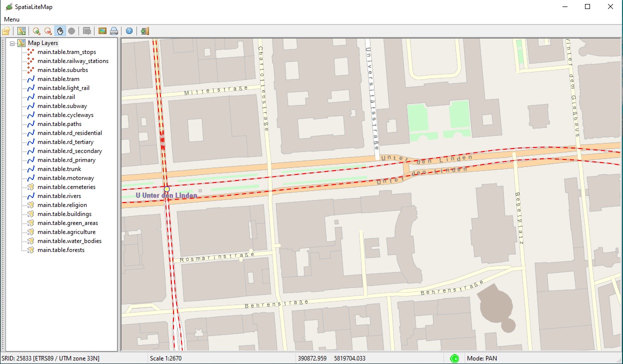This screenshot has height=364, width=623.
Task: Click the SRID 25833 status bar text
Action: 50,358
